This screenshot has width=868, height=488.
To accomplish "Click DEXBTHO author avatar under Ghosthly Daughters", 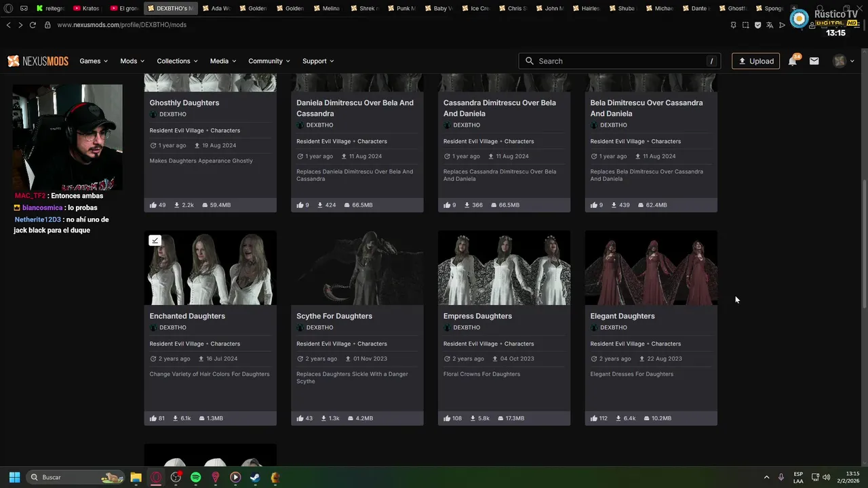I will [153, 115].
